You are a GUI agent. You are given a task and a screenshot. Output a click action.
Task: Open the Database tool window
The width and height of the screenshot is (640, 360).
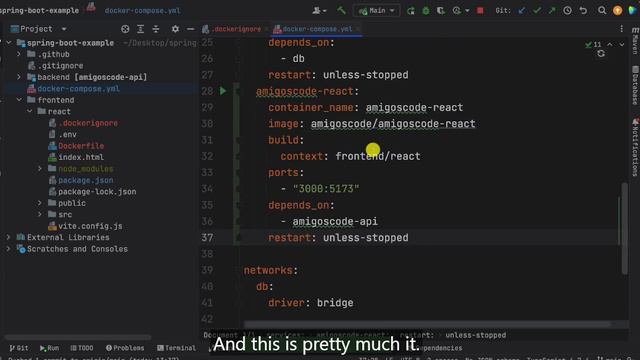tap(635, 85)
